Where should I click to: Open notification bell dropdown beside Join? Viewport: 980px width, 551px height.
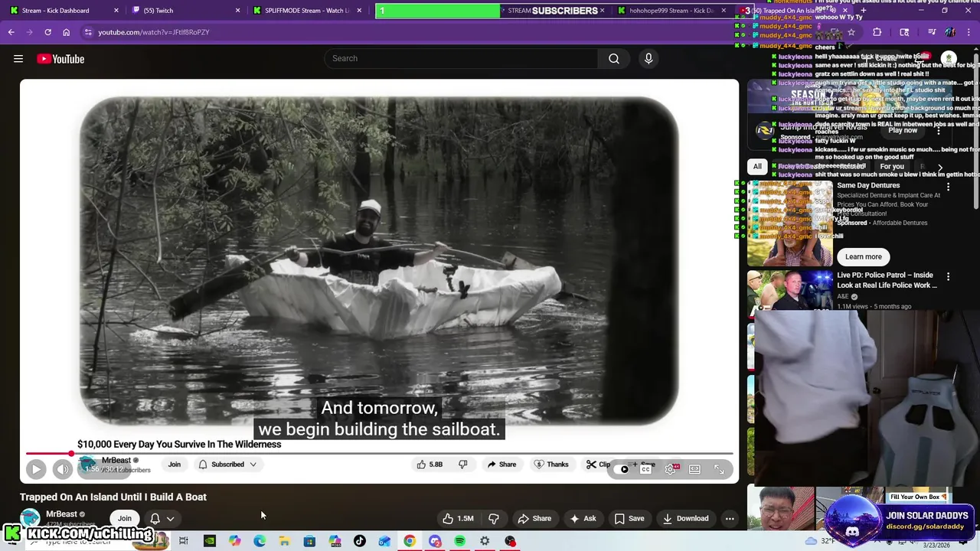tap(162, 518)
